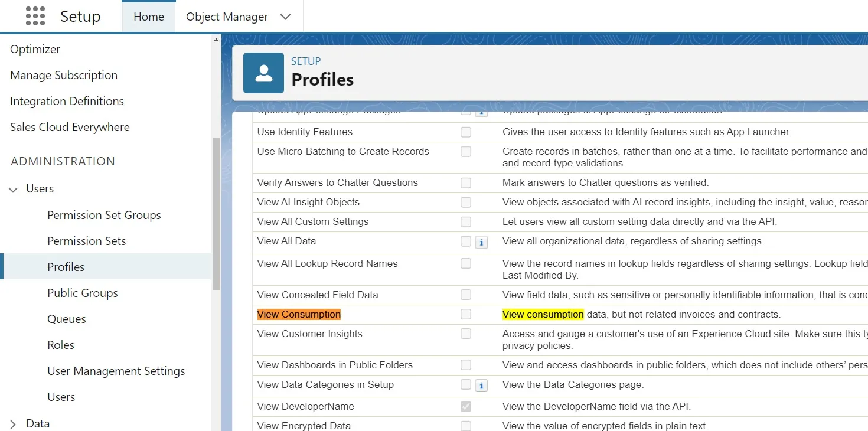Image resolution: width=868 pixels, height=431 pixels.
Task: Enable the View Consumption permission
Action: pyautogui.click(x=465, y=314)
